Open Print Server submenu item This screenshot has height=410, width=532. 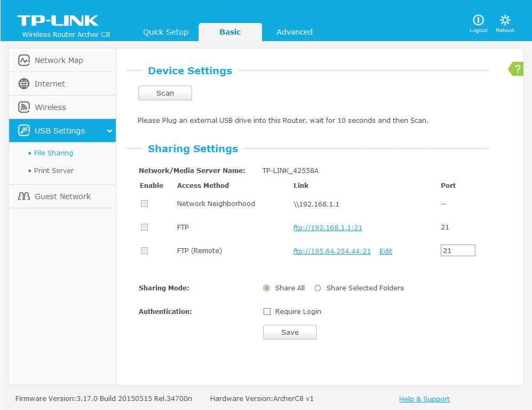[x=53, y=171]
